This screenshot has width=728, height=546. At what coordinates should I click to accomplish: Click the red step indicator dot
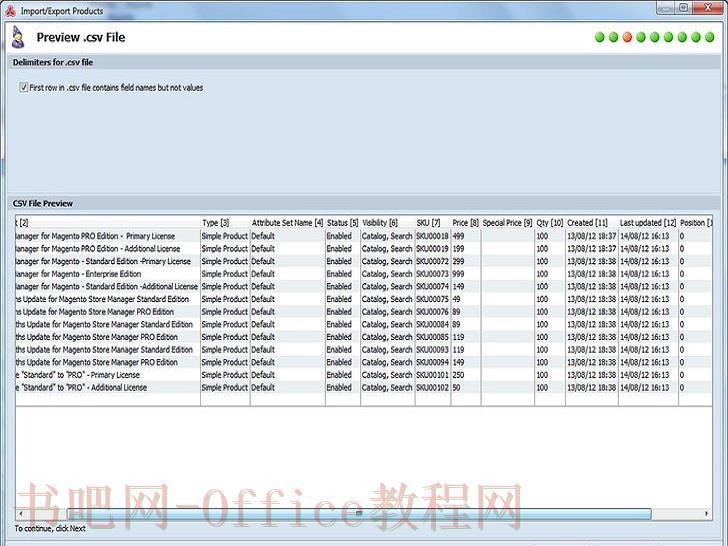click(627, 37)
